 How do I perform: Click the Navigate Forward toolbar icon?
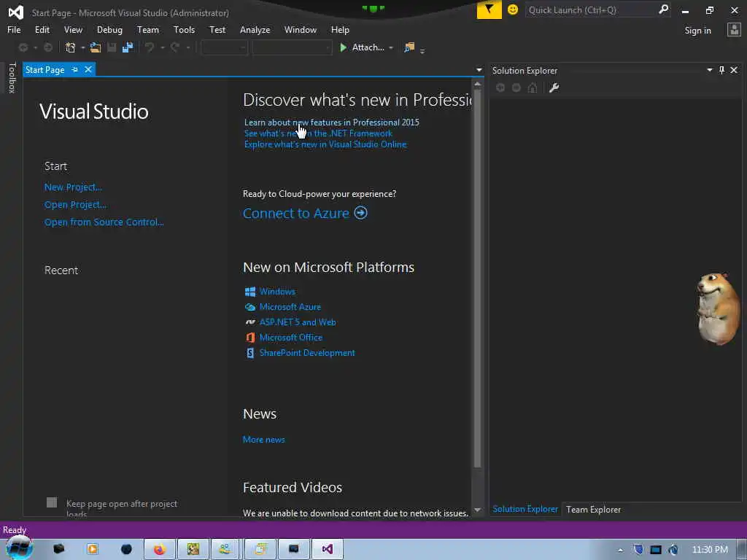pyautogui.click(x=48, y=47)
